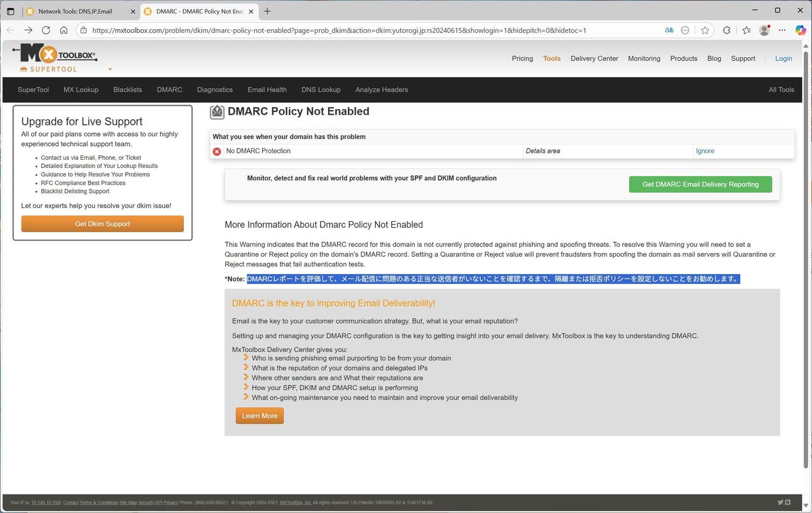Show All Tools
Image resolution: width=812 pixels, height=513 pixels.
(x=782, y=89)
